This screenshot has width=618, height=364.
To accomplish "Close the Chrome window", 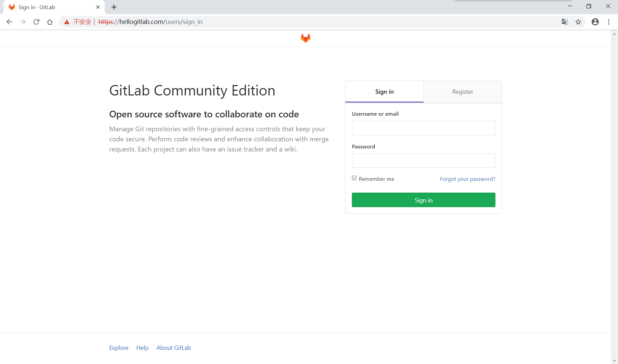I will click(x=608, y=6).
